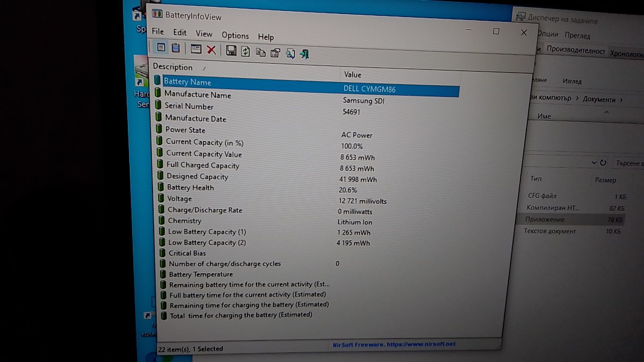Select the Текстов документ row in Explorer

[x=572, y=231]
